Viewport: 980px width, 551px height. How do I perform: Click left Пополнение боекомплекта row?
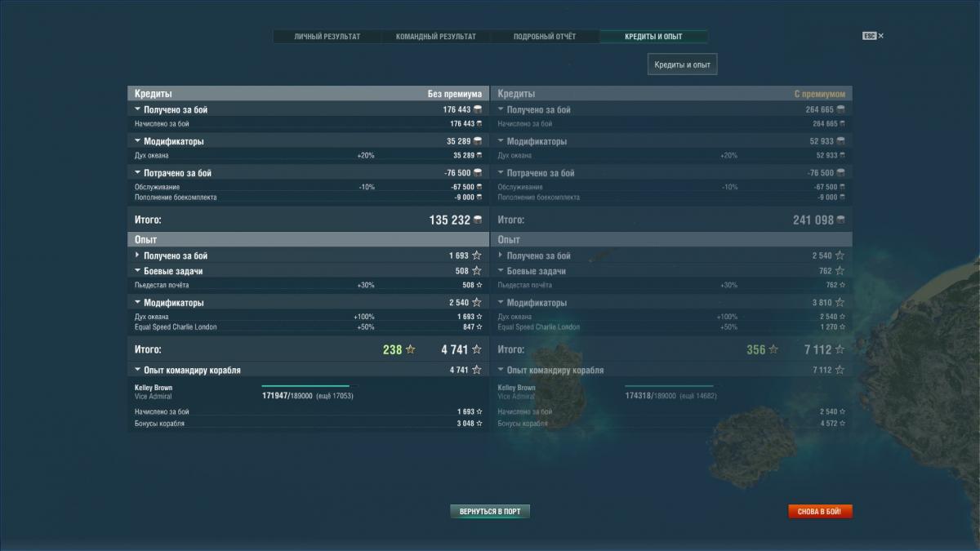[x=308, y=198]
